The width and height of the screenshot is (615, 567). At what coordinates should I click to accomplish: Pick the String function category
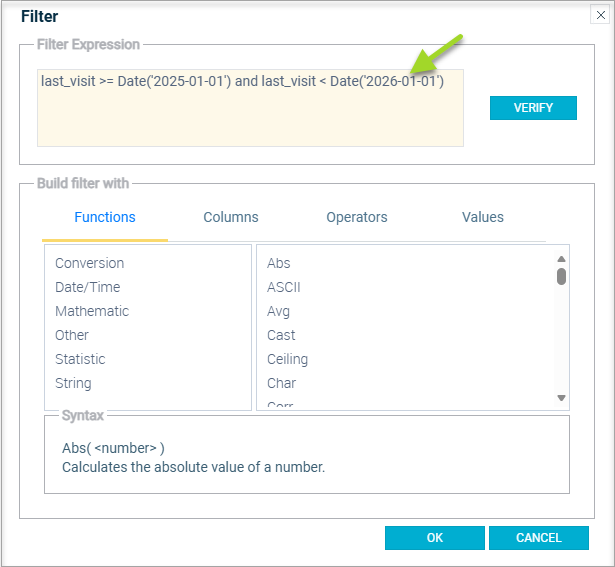(73, 383)
